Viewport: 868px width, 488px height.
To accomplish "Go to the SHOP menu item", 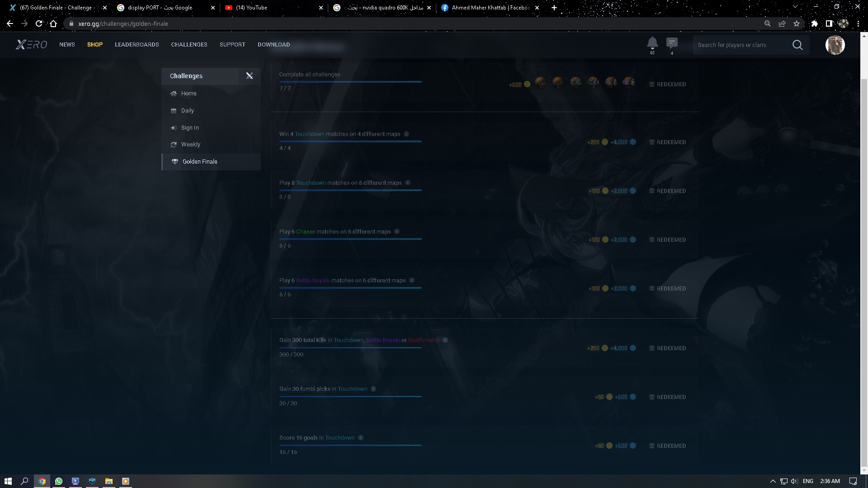I will (95, 45).
